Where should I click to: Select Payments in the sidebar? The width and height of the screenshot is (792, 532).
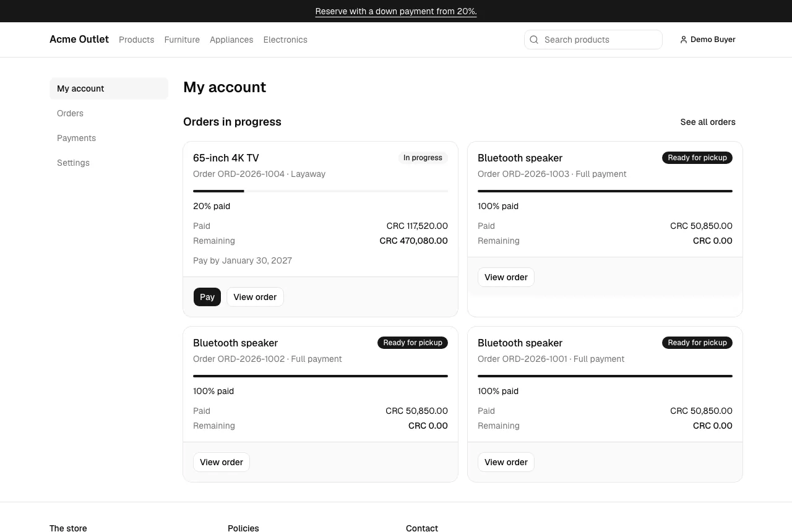(x=109, y=138)
